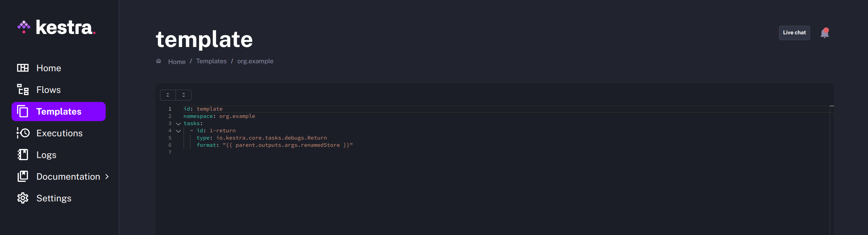Open the Live chat button

[794, 33]
